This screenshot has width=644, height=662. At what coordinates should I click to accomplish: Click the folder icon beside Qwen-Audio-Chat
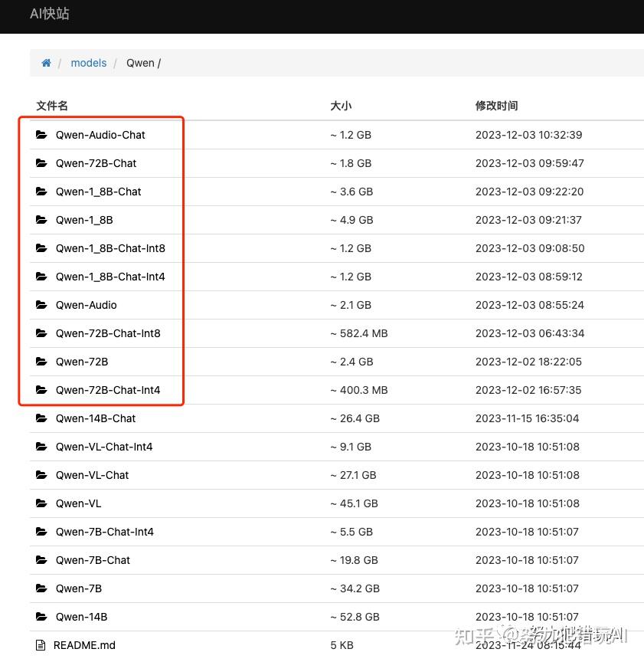(x=41, y=134)
